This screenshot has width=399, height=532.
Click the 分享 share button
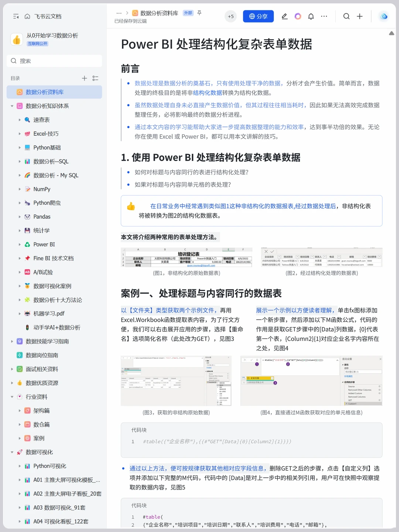click(258, 16)
